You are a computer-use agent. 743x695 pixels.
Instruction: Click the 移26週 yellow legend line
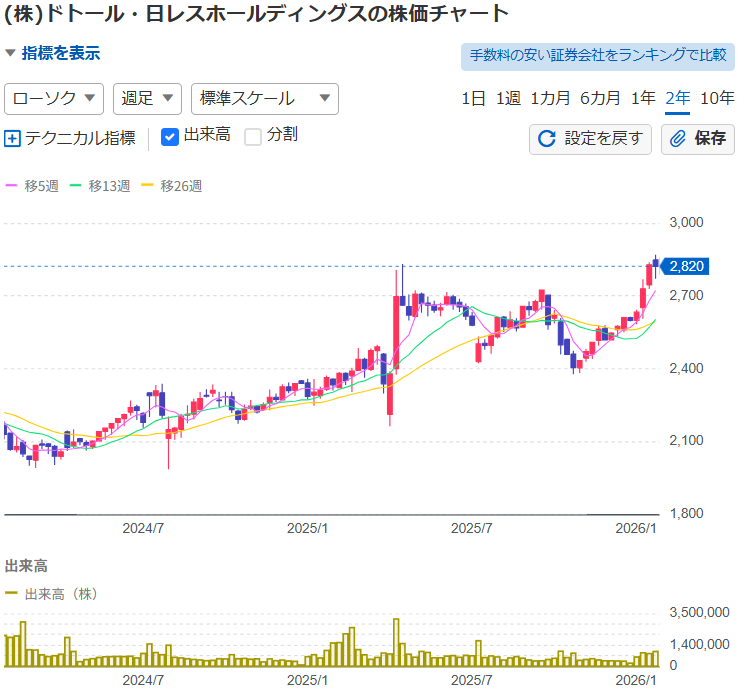point(148,186)
